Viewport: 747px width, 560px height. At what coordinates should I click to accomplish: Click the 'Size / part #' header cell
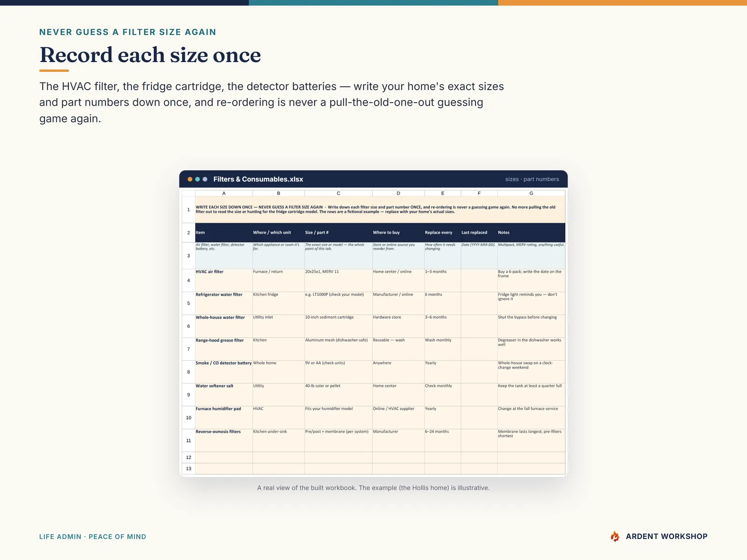tap(338, 232)
